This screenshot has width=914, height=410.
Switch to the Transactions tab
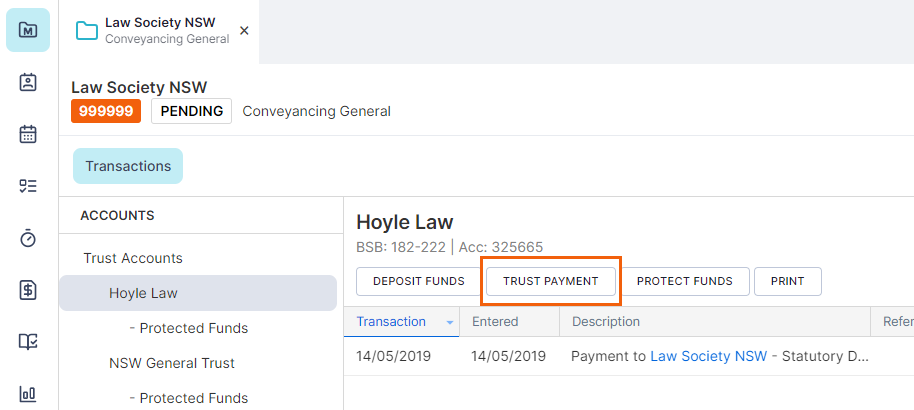128,166
